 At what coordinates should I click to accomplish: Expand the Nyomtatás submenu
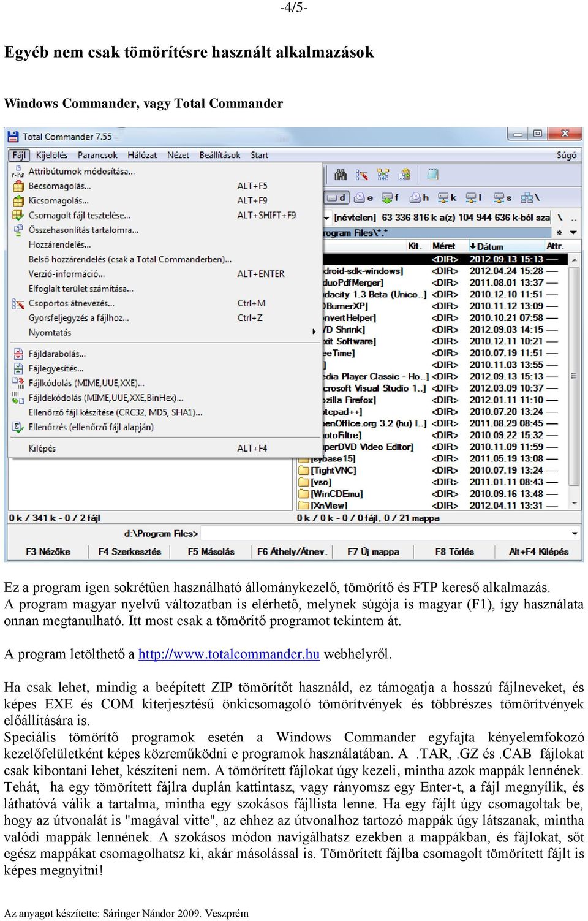tap(165, 333)
